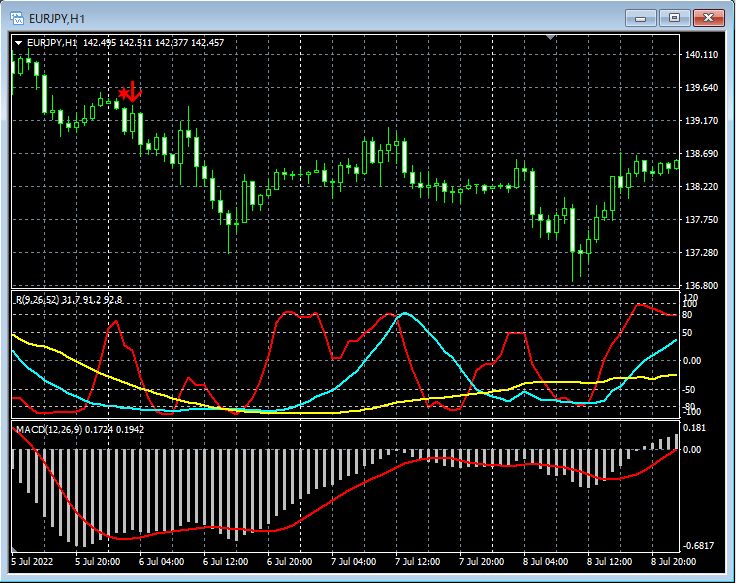
Task: Expand the triangle next to EURJPY,H1 label
Action: 18,43
